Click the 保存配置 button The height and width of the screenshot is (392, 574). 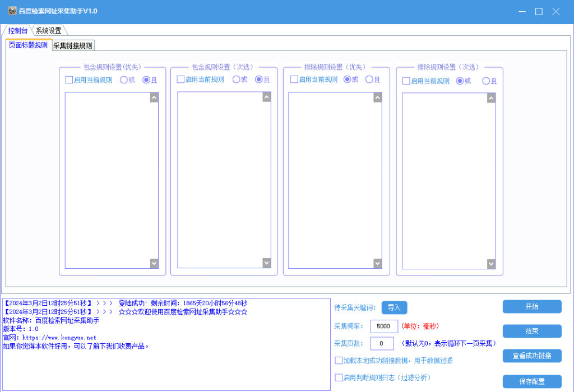pyautogui.click(x=532, y=381)
